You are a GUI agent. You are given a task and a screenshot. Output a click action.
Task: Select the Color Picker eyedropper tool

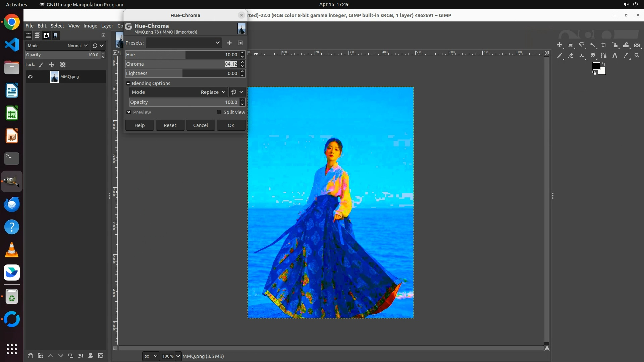click(x=626, y=56)
